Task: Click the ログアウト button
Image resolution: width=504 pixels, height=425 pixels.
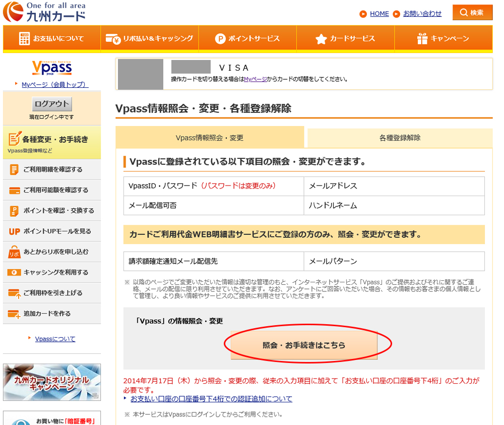Action: point(52,104)
